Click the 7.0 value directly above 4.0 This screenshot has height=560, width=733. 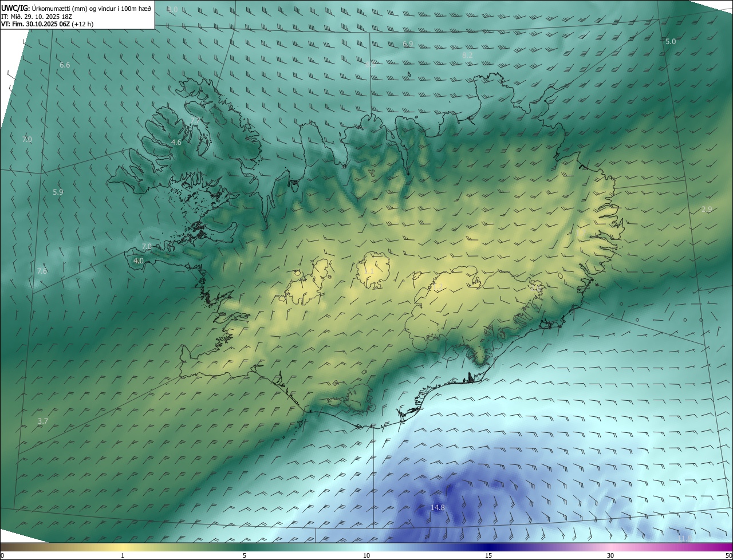[x=147, y=247]
